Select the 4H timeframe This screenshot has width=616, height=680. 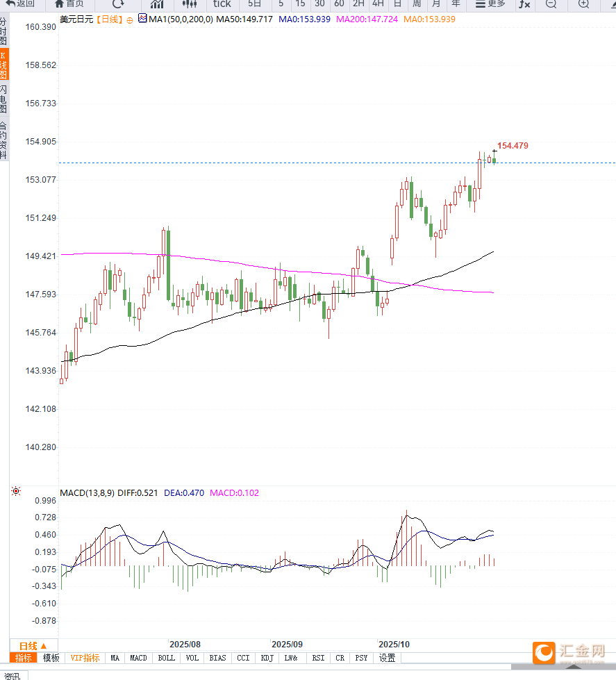(x=378, y=4)
